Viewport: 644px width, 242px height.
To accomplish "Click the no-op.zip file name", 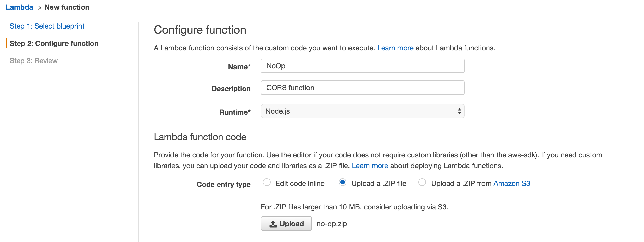I will pos(332,224).
